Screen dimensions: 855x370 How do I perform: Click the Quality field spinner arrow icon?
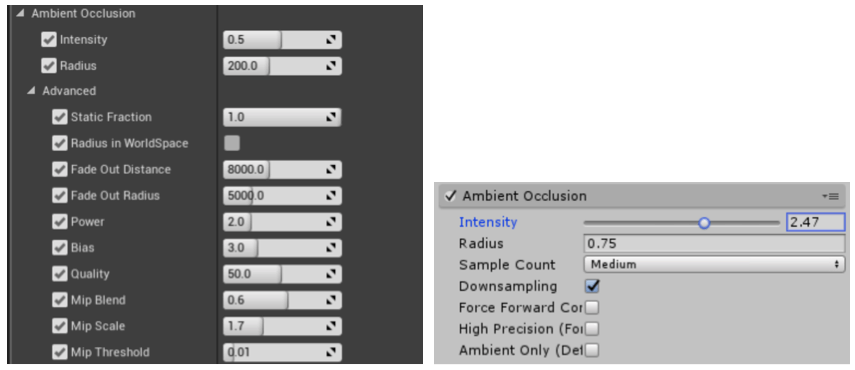click(x=330, y=274)
